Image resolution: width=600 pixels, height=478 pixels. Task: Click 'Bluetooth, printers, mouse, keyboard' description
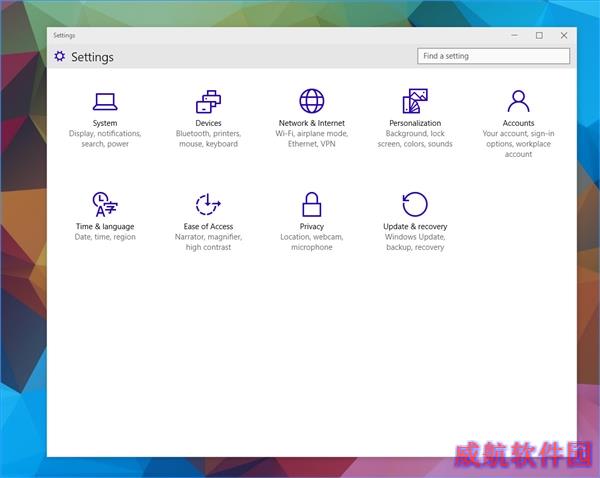208,139
